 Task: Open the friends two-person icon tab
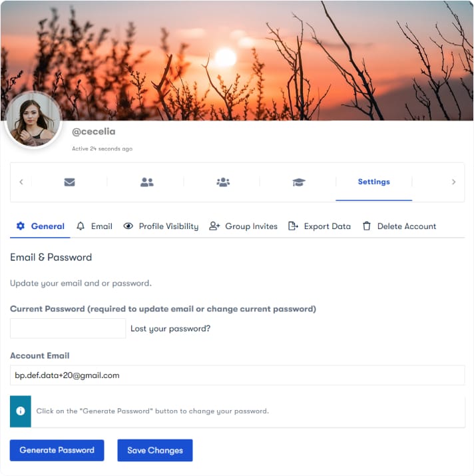pos(147,182)
